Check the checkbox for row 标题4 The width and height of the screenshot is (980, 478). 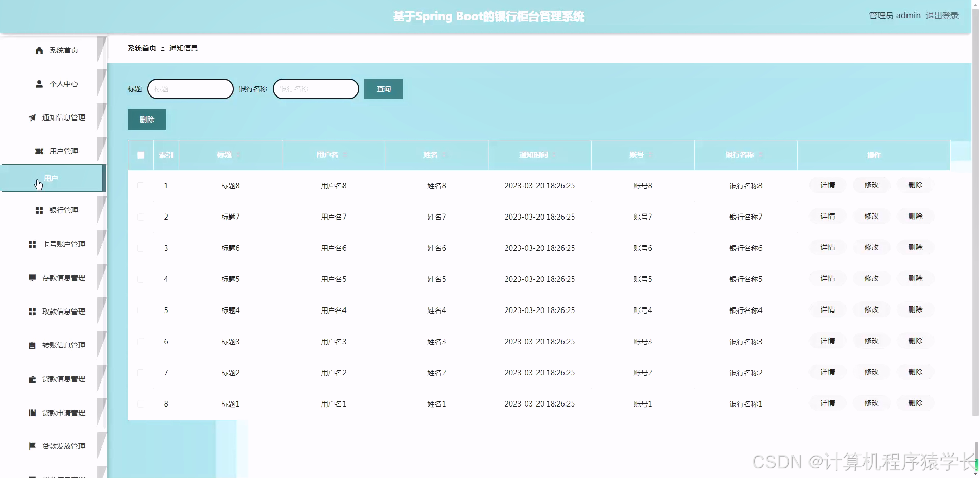point(141,310)
